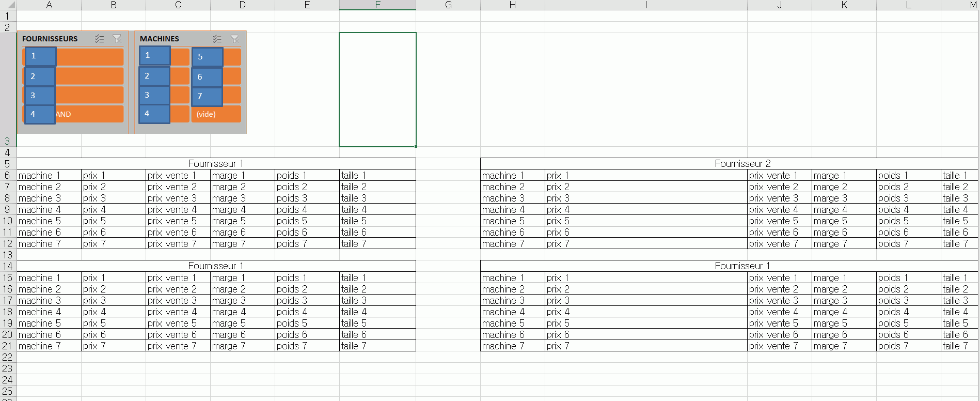Clear the filter on the MACHINES slicer
This screenshot has width=980, height=401.
(235, 39)
